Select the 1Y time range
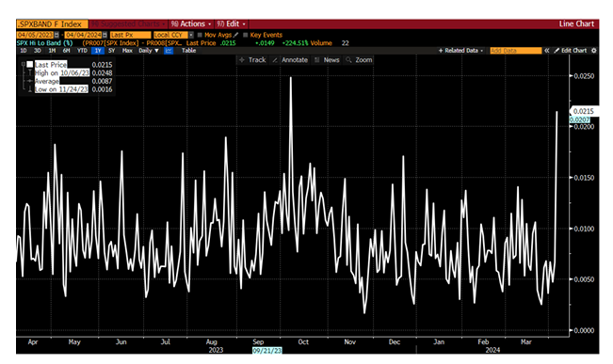613x364 pixels. point(97,51)
